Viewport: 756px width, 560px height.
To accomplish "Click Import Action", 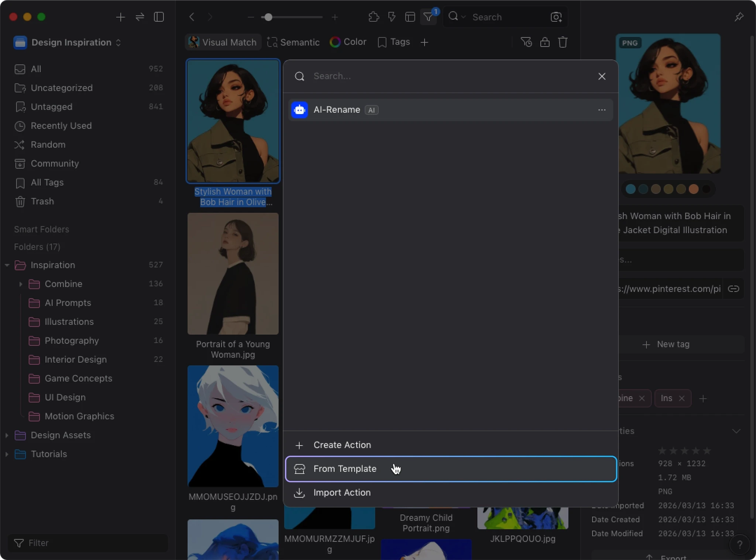I will 342,493.
